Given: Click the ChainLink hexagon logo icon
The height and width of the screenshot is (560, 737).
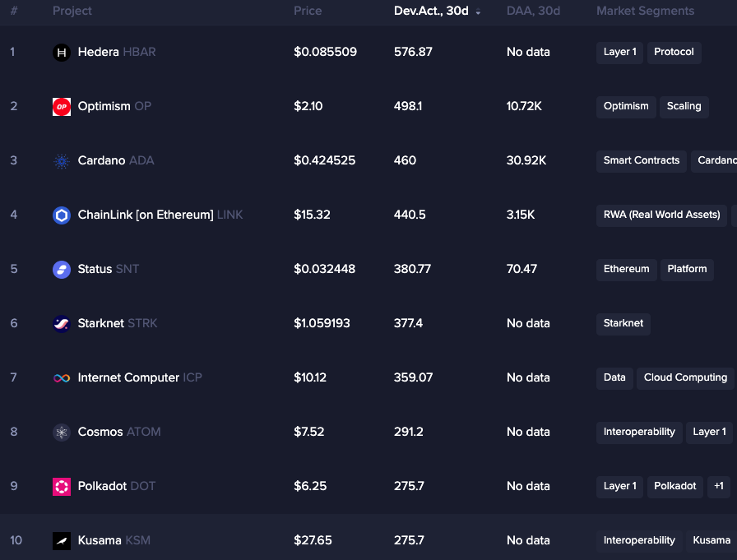Looking at the screenshot, I should tap(62, 215).
